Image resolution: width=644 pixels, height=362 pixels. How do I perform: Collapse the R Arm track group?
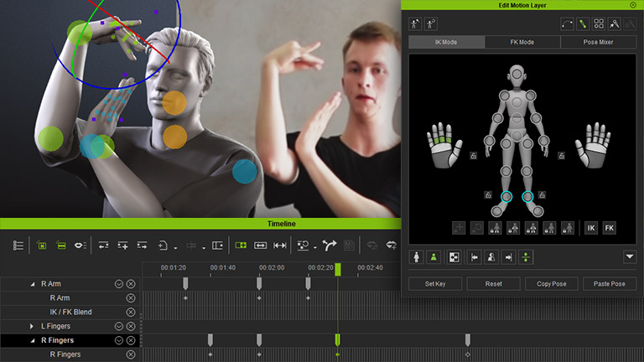[x=32, y=284]
